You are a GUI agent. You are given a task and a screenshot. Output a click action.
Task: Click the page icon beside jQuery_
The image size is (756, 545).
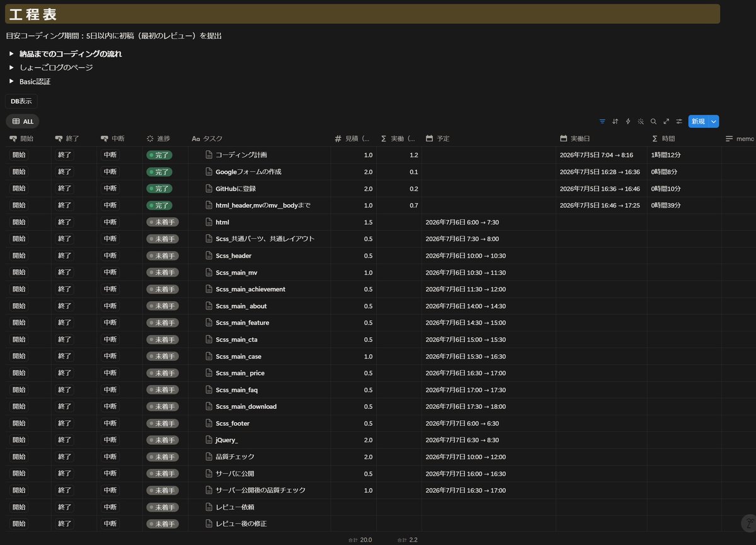tap(210, 440)
